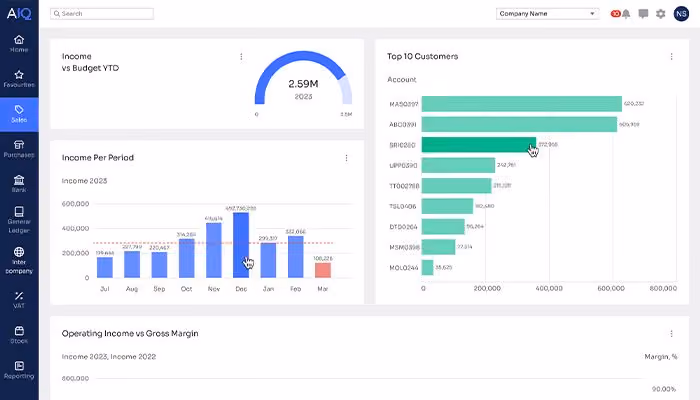The width and height of the screenshot is (700, 400).
Task: Select the Feb income bar
Action: pos(296,257)
